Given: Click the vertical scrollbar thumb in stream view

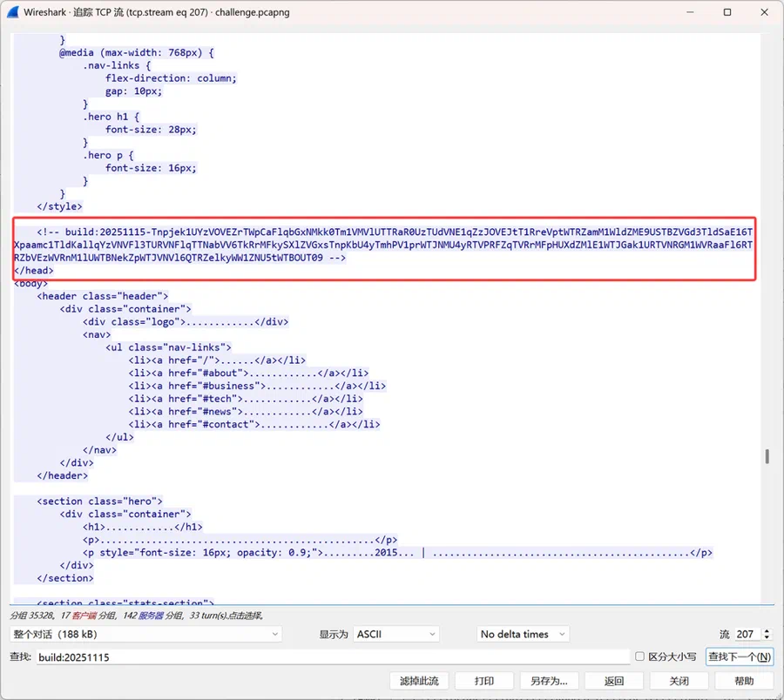Looking at the screenshot, I should click(x=767, y=456).
